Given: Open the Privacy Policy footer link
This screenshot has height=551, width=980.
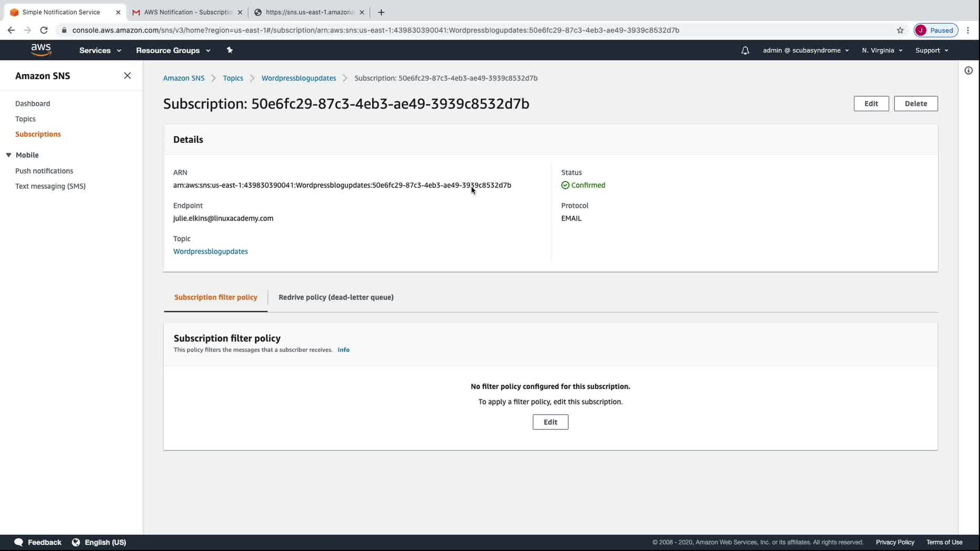Looking at the screenshot, I should point(895,542).
